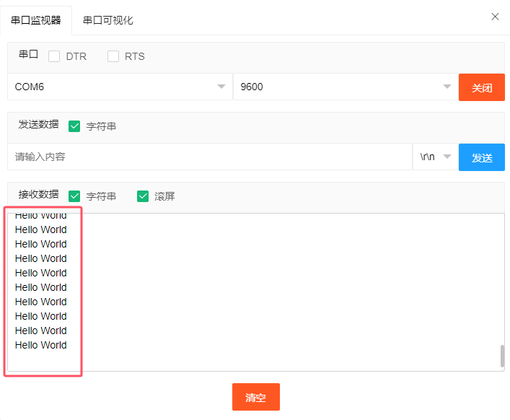Viewport: 510px width, 420px height.
Task: Click the orange 关闭 button
Action: point(481,87)
